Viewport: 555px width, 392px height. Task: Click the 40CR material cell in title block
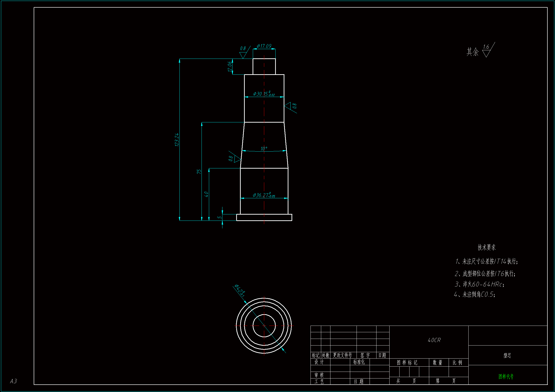coord(434,340)
